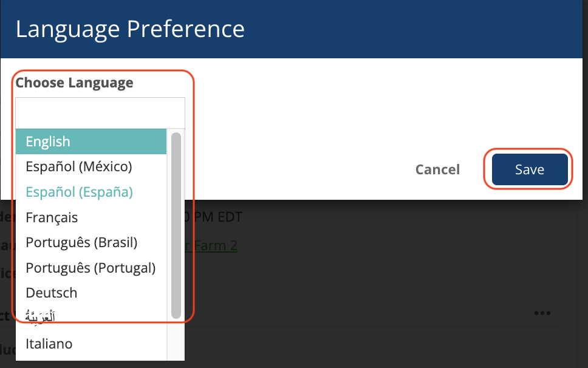588x368 pixels.
Task: Open the three-dot more options icon
Action: (542, 313)
